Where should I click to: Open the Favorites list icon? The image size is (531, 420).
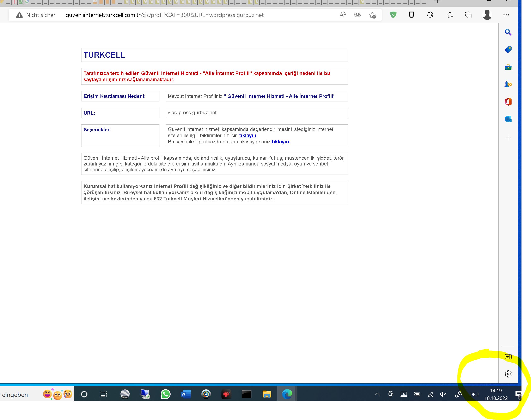click(450, 15)
